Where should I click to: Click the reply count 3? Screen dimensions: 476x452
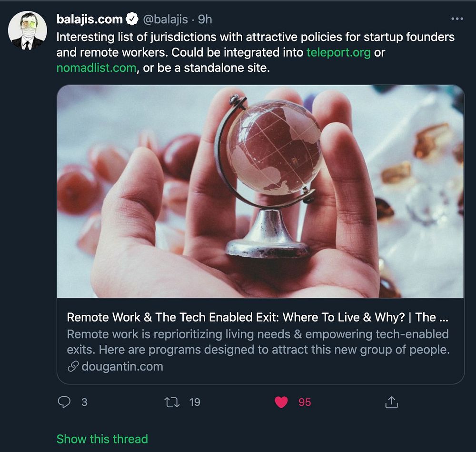[84, 402]
